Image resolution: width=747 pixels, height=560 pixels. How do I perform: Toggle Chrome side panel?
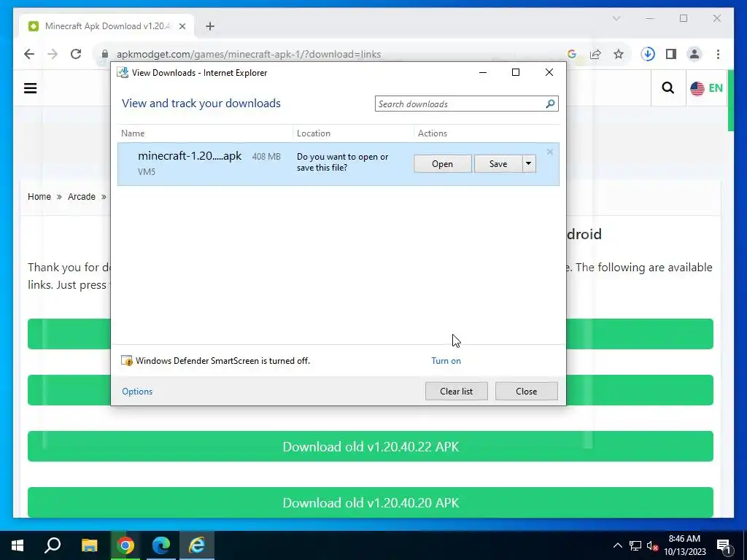pyautogui.click(x=671, y=54)
